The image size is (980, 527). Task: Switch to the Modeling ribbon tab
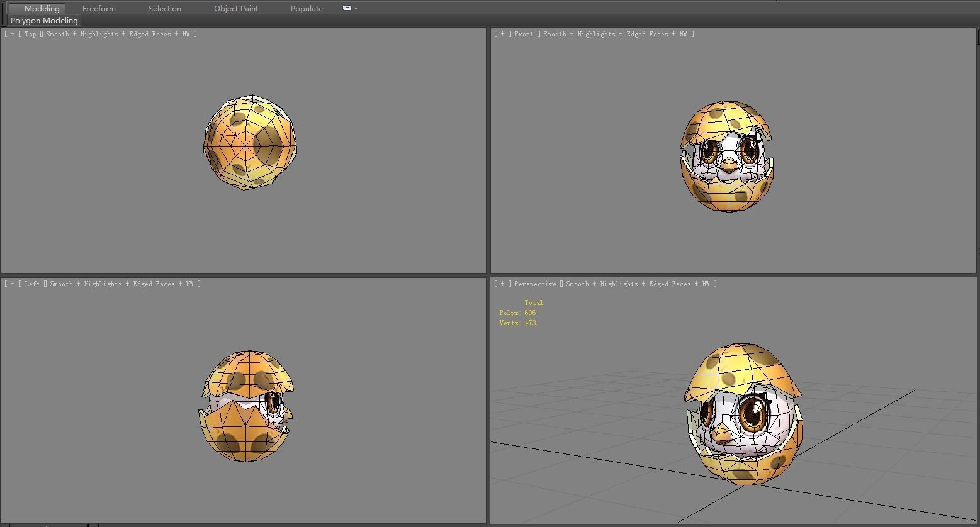42,8
